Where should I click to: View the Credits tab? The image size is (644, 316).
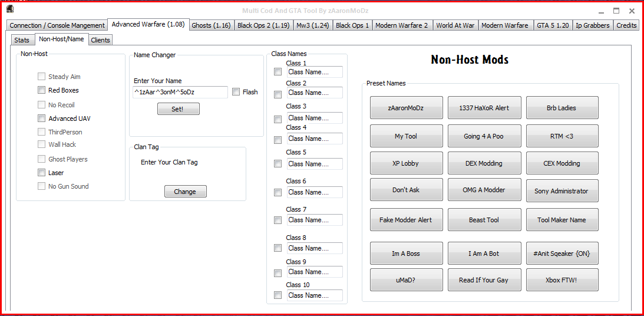(x=626, y=25)
